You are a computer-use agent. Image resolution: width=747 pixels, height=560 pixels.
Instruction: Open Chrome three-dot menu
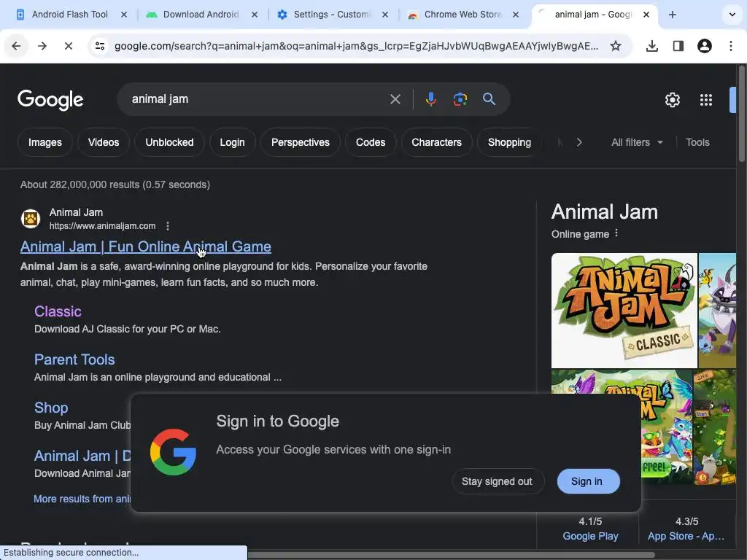point(731,46)
